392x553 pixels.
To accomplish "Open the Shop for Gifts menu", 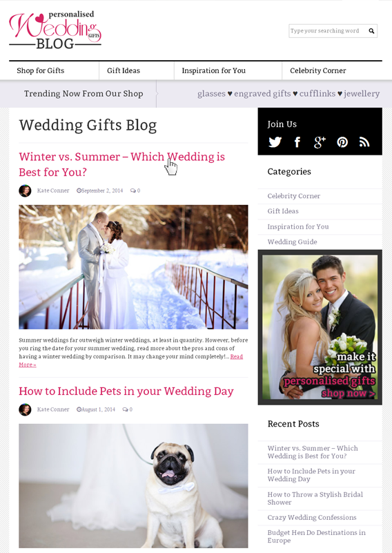I will 41,70.
